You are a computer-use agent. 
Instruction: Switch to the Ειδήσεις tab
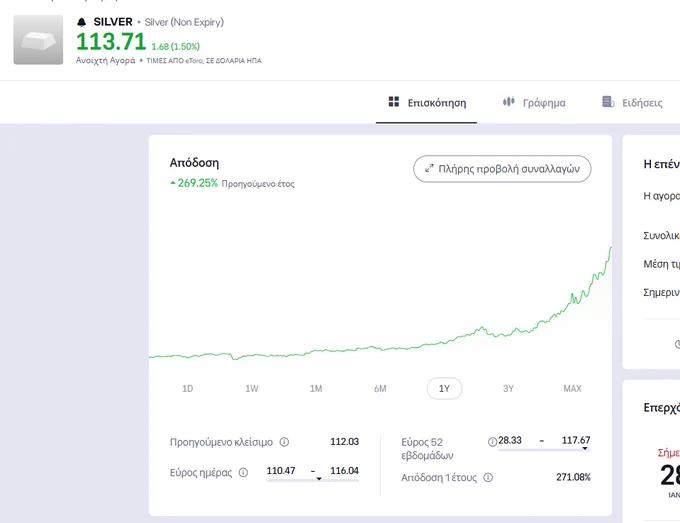tap(632, 103)
